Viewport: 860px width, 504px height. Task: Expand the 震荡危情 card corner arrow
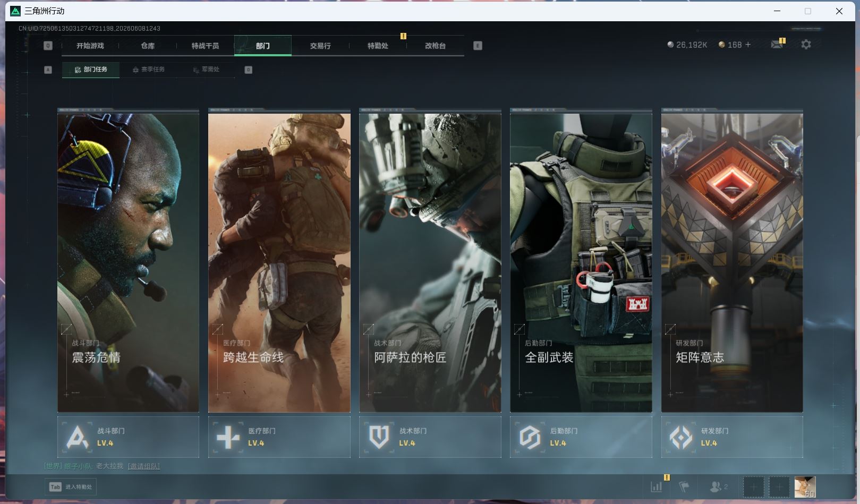(66, 329)
